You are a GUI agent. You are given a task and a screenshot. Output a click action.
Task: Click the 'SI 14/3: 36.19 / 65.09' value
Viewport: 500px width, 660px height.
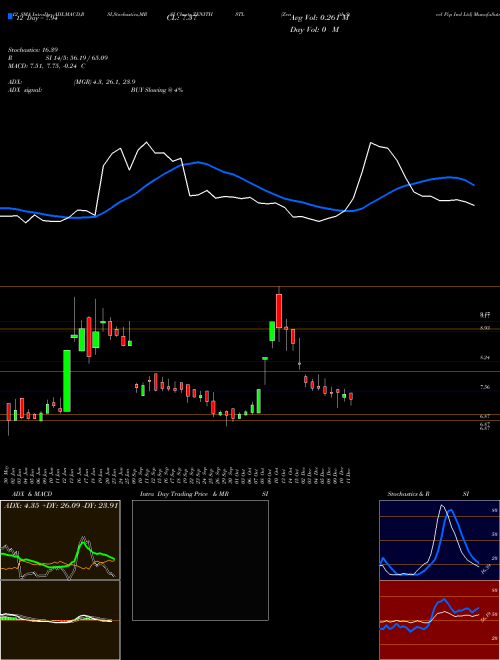(77, 58)
